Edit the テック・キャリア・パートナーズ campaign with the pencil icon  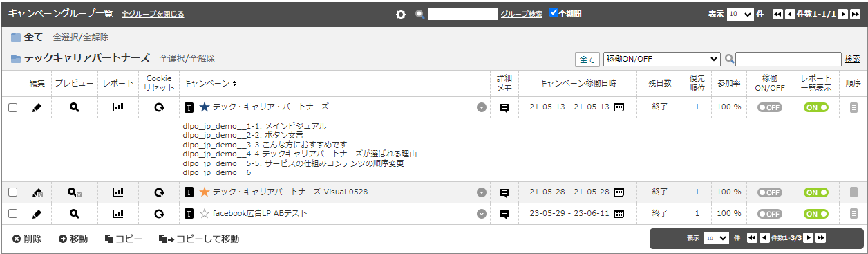tap(37, 107)
